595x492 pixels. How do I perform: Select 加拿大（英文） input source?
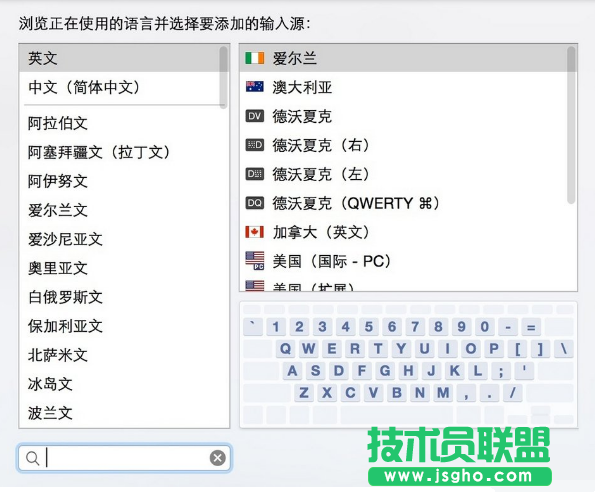pos(408,232)
